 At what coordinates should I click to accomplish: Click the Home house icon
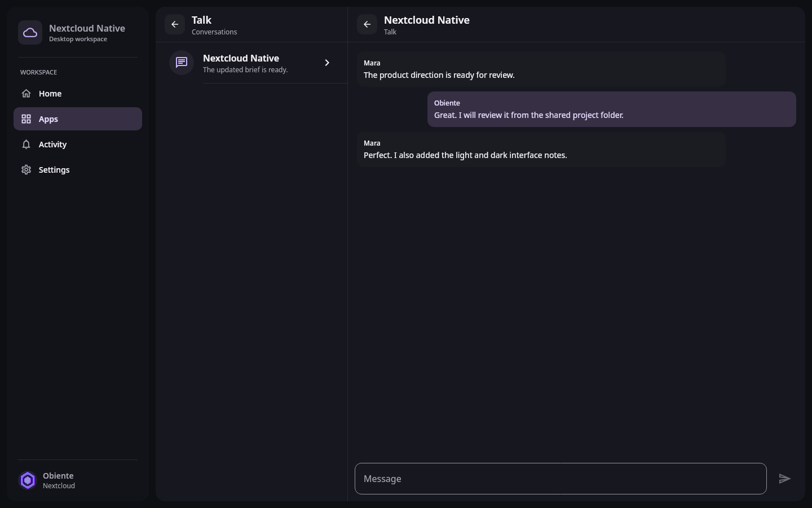pyautogui.click(x=26, y=94)
